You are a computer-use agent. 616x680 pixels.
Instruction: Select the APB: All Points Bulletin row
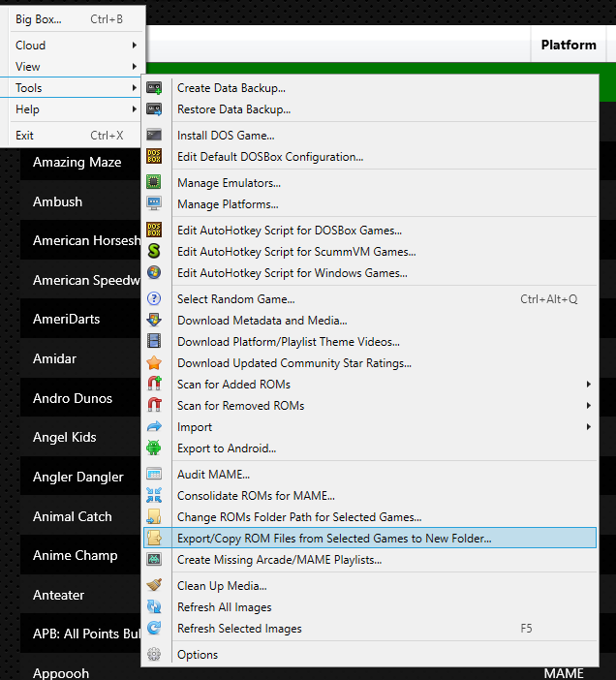pos(80,634)
